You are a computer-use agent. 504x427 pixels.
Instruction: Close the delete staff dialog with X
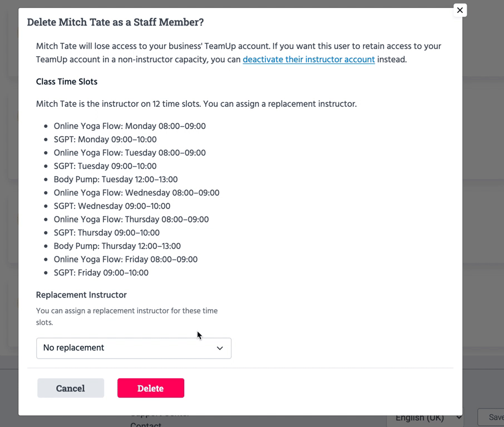tap(459, 10)
